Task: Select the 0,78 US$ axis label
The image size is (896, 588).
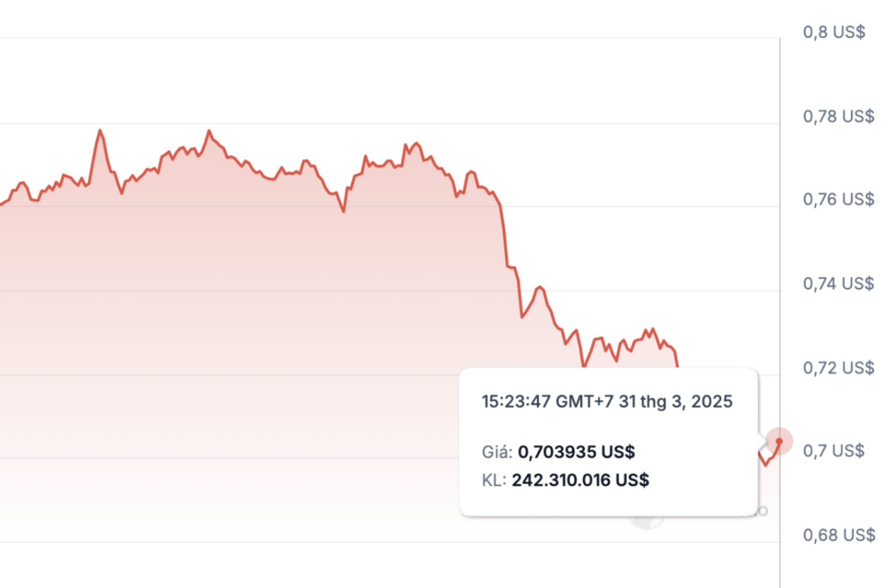Action: click(838, 116)
